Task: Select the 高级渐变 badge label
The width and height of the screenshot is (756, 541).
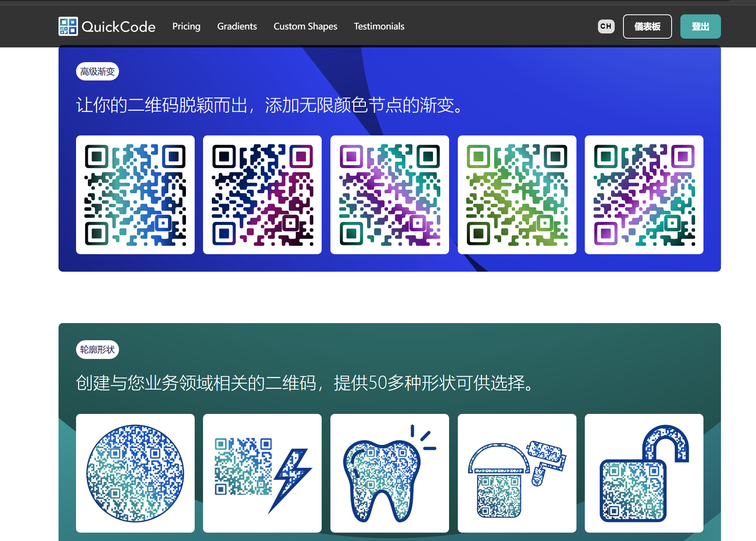Action: tap(98, 71)
